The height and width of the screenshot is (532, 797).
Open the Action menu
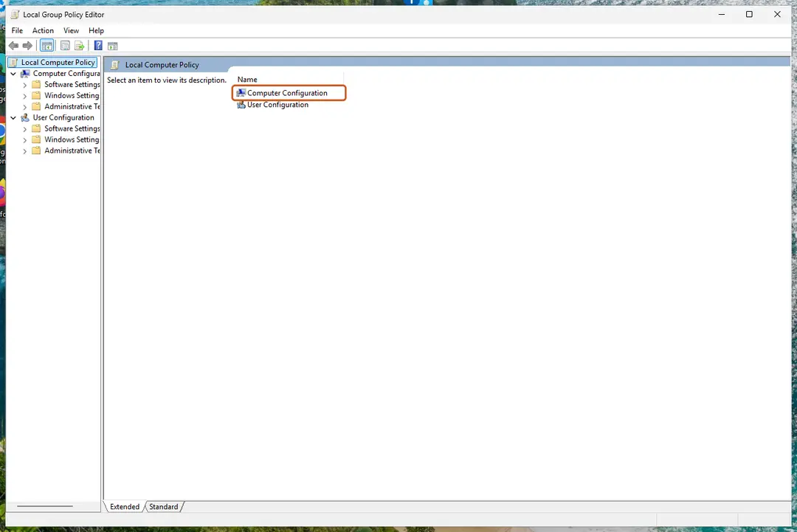(x=43, y=30)
